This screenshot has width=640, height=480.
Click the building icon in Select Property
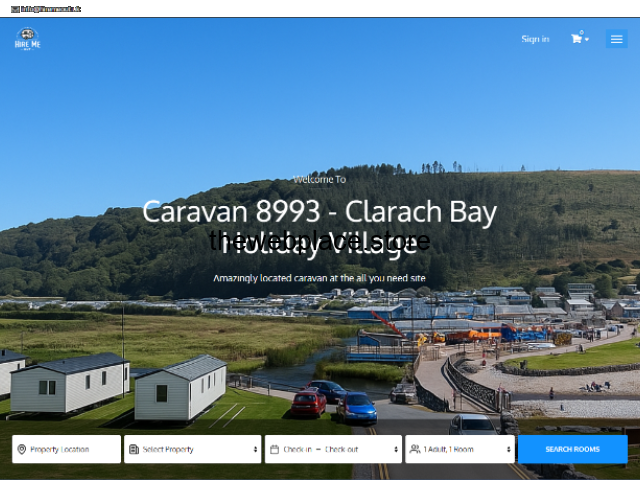[x=134, y=449]
